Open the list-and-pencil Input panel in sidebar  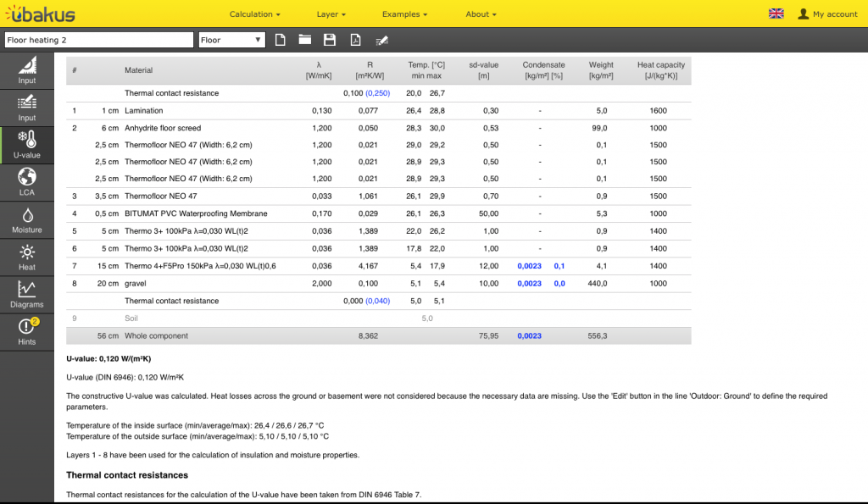tap(27, 108)
